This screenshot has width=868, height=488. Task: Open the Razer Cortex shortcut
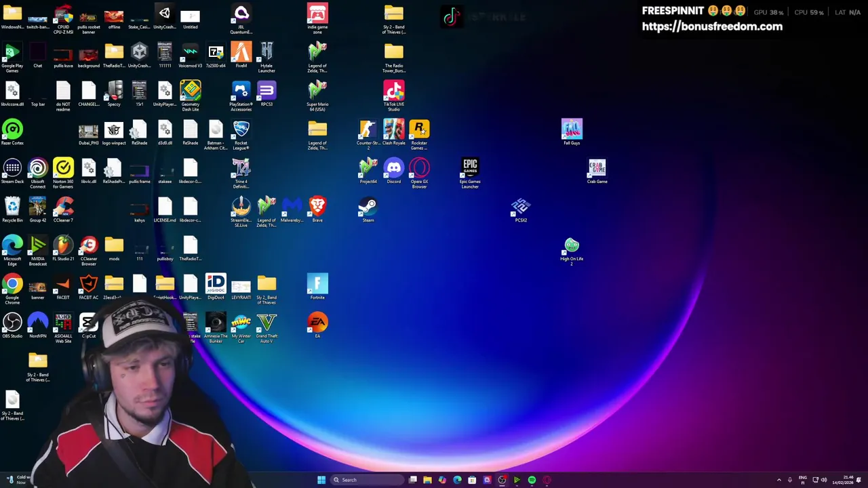[x=12, y=133]
